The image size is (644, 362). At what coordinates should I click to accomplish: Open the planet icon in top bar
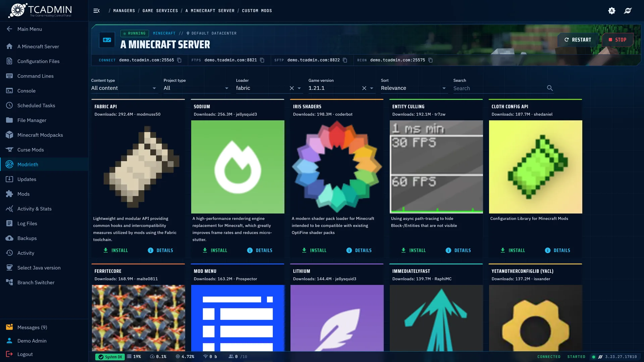pos(628,11)
